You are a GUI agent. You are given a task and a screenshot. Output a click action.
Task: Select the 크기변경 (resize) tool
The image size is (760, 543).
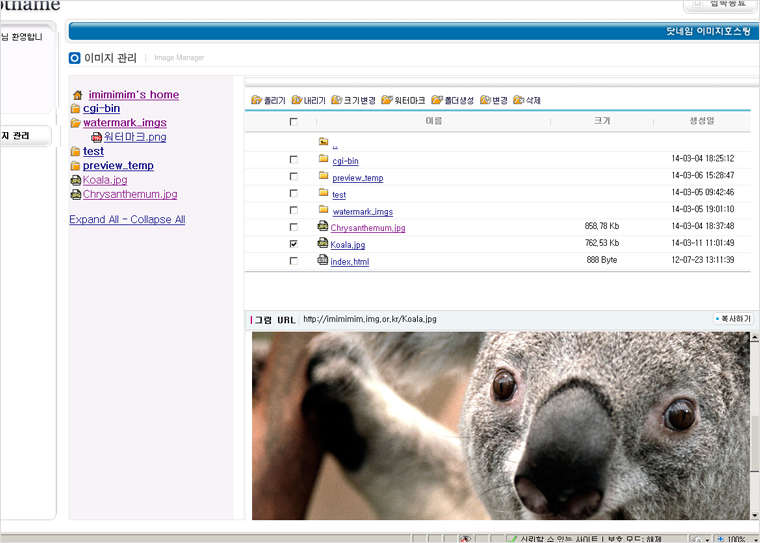(x=337, y=100)
